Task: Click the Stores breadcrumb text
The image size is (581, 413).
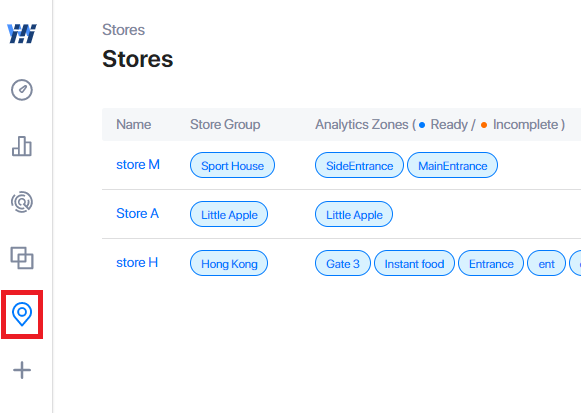Action: click(x=123, y=30)
